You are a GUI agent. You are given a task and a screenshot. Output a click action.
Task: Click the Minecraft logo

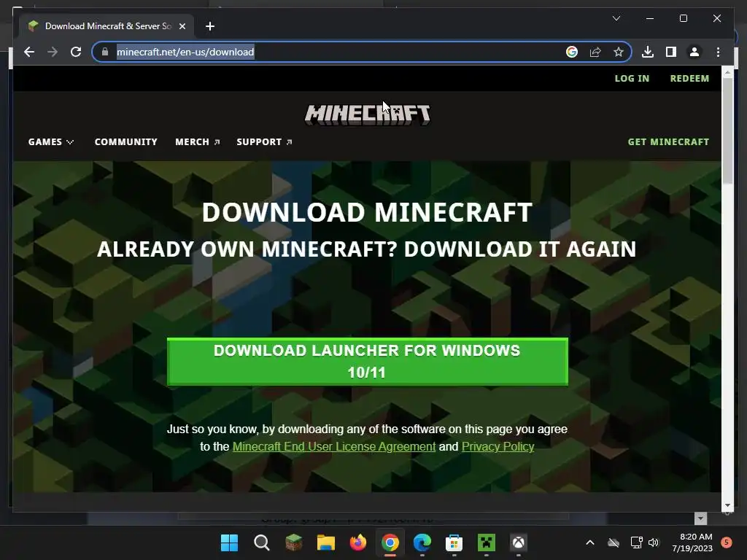368,114
